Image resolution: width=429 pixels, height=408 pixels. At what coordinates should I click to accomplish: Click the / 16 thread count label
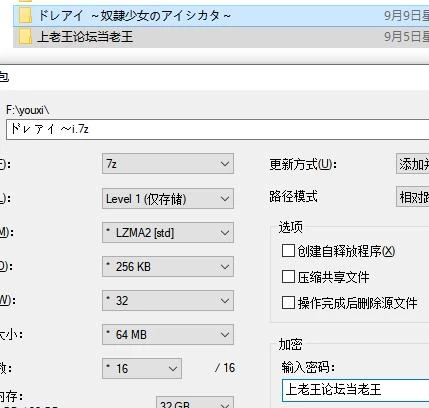[225, 368]
